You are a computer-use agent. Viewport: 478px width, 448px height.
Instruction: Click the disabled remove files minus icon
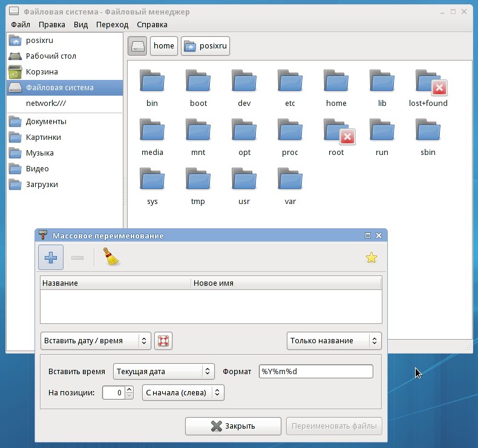77,258
